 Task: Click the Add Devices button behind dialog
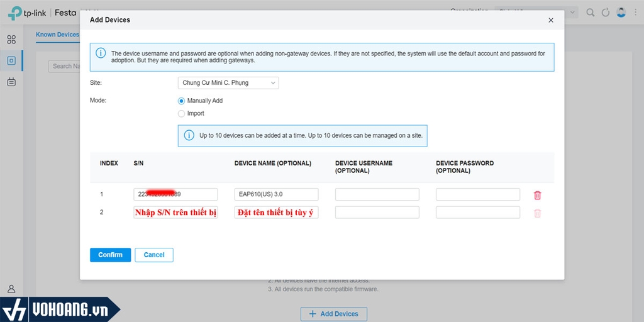tap(334, 314)
